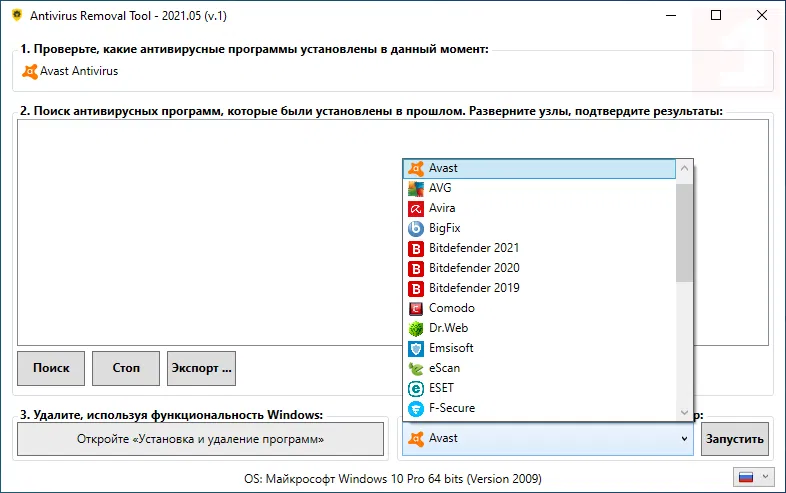Select Avast from the dropdown list
Viewport: 786px width, 493px height.
(x=539, y=169)
